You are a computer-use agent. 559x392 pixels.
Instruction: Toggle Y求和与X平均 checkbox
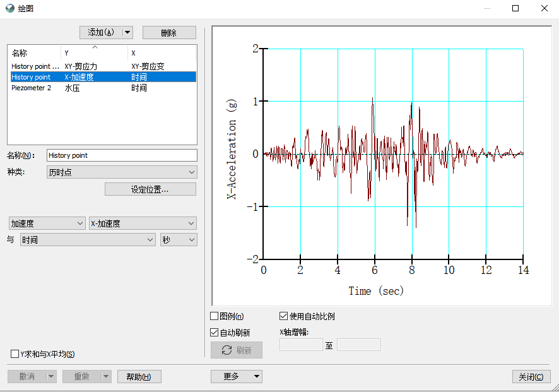coord(15,354)
